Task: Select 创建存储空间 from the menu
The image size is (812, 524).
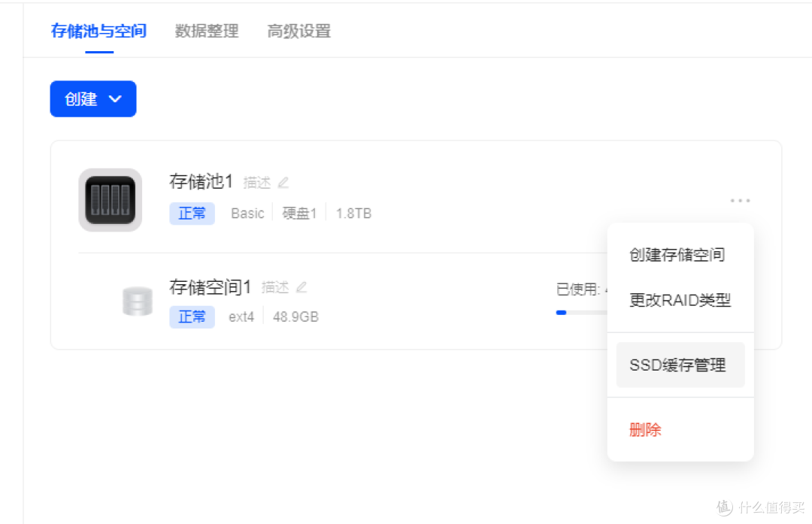Action: [676, 254]
